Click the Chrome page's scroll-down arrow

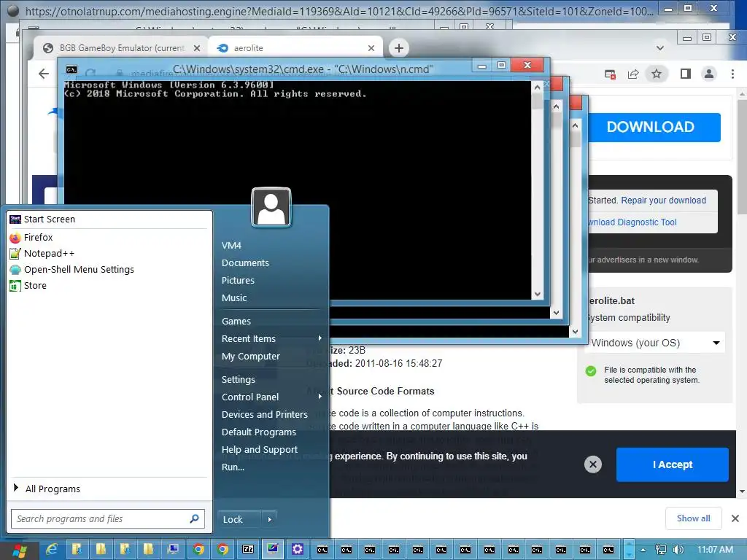742,491
